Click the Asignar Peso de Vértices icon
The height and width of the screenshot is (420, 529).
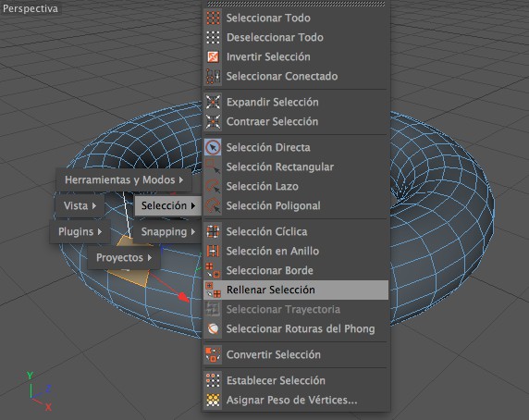[213, 400]
